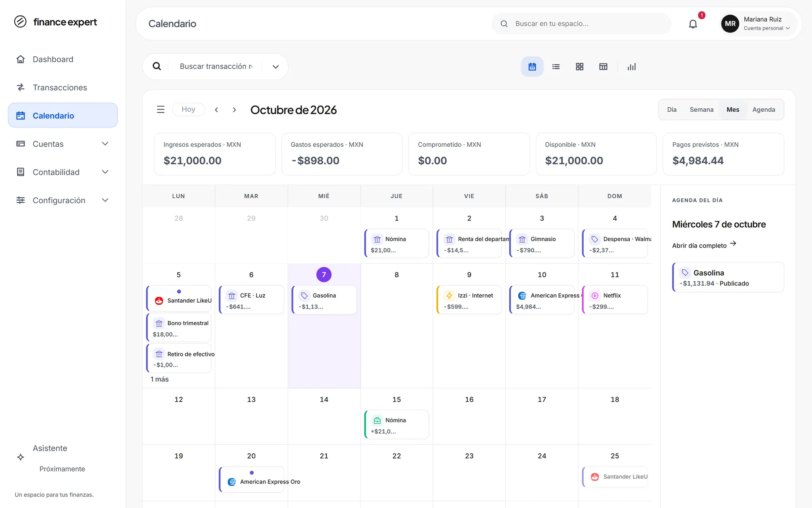Expand the Configuración submenu
This screenshot has width=812, height=508.
(x=105, y=200)
